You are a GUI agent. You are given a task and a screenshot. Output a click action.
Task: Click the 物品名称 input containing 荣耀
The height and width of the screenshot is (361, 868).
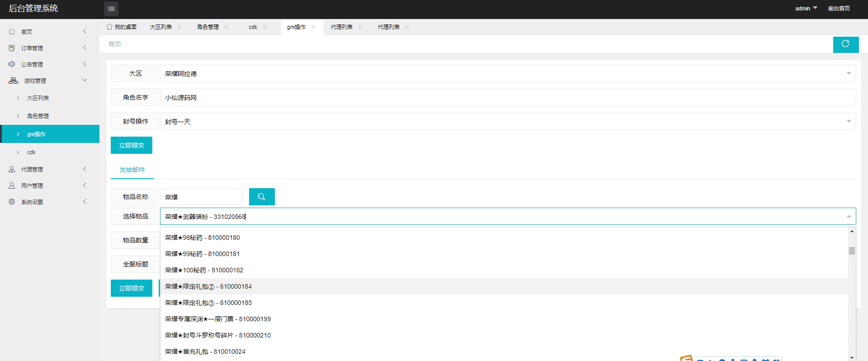201,197
